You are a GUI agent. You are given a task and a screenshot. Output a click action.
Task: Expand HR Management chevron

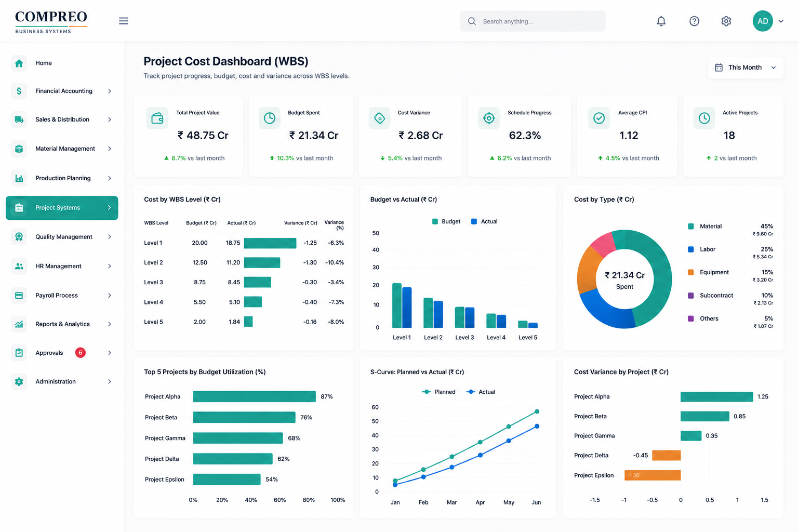(x=110, y=266)
